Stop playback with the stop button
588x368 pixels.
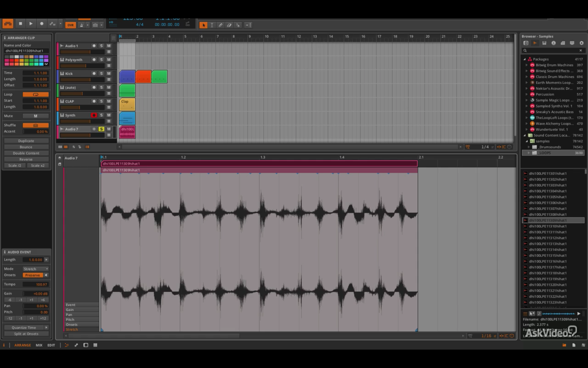click(20, 24)
